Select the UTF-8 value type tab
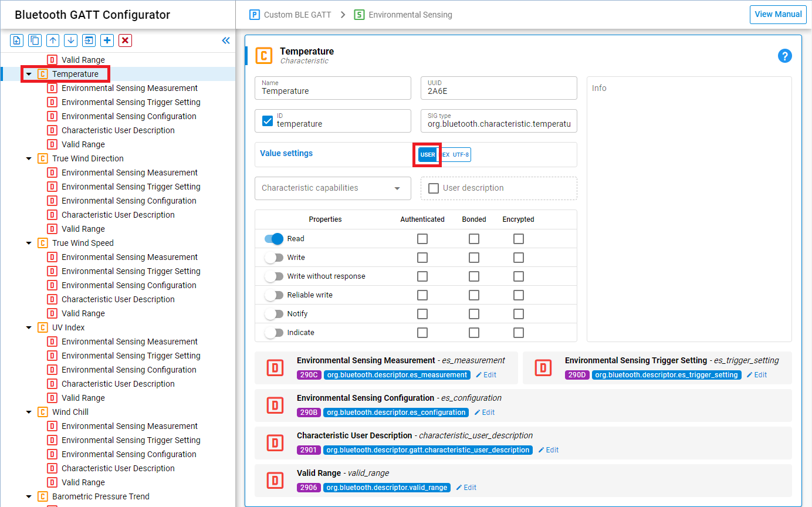Screen dimensions: 812x507 [461, 155]
